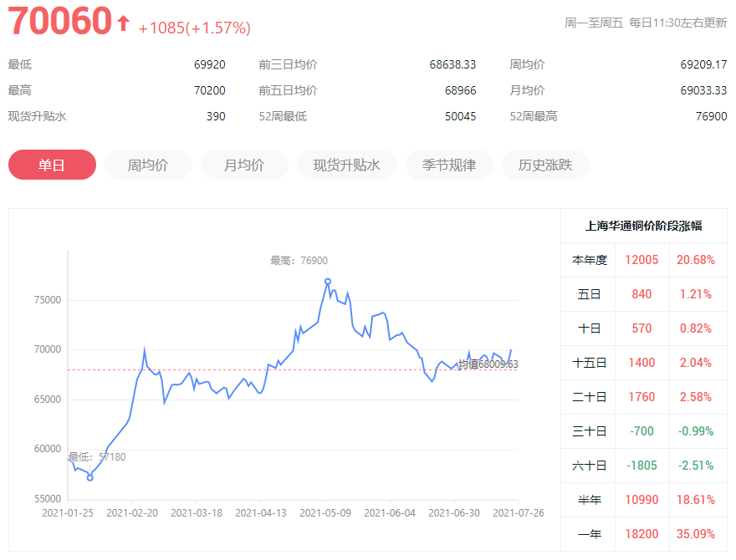Click the 上海华通铜价阶段涨幅 table header
The height and width of the screenshot is (560, 736).
point(643,226)
